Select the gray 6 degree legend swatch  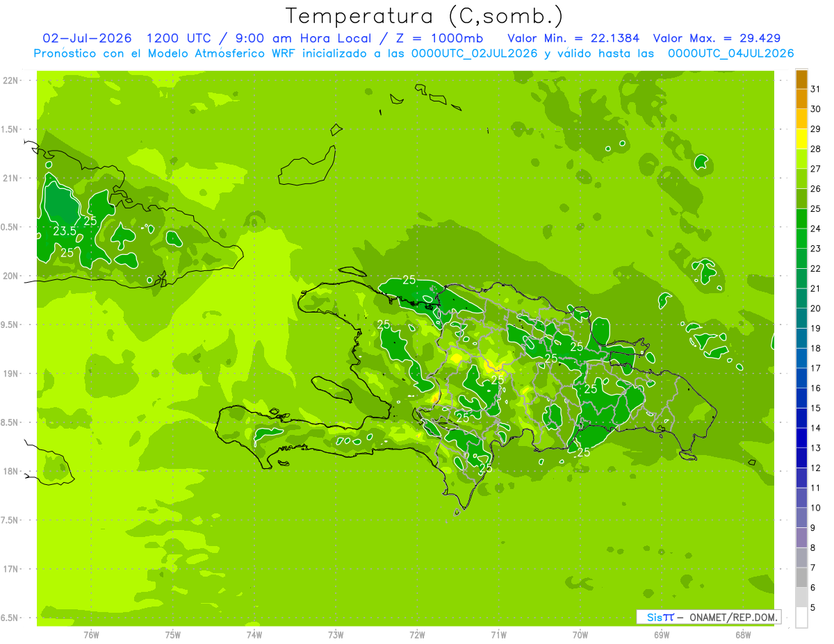[x=801, y=578]
